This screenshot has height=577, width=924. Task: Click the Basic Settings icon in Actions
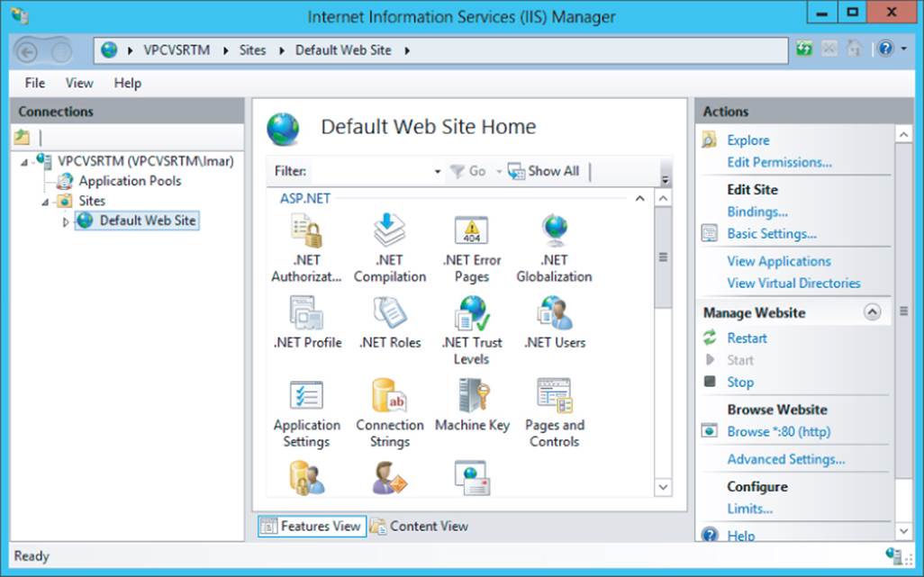[x=710, y=233]
